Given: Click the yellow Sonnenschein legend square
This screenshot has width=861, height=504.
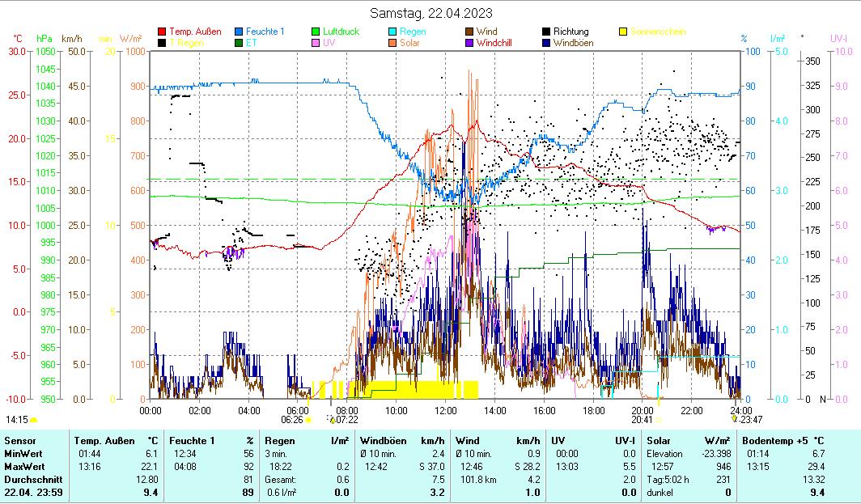Looking at the screenshot, I should [x=623, y=32].
